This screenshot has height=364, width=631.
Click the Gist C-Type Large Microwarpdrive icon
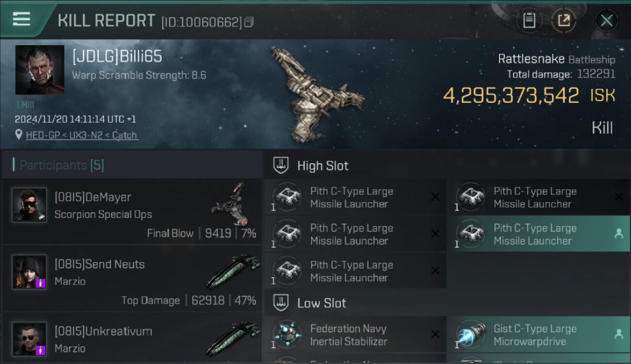(471, 335)
